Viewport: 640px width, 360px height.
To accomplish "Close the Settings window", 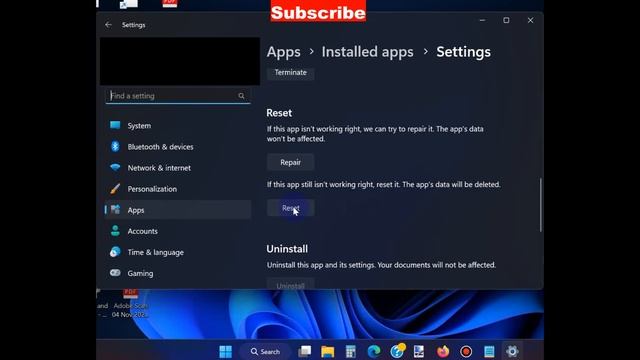I will [530, 20].
